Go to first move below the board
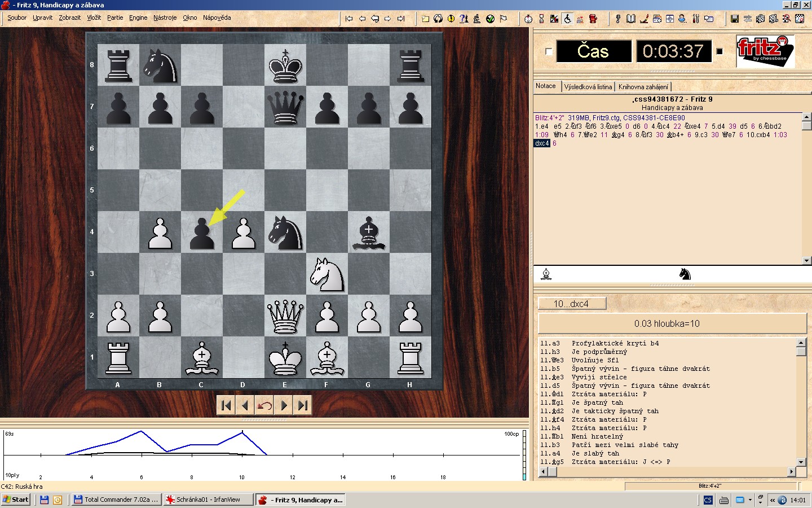Image resolution: width=812 pixels, height=508 pixels. click(226, 405)
